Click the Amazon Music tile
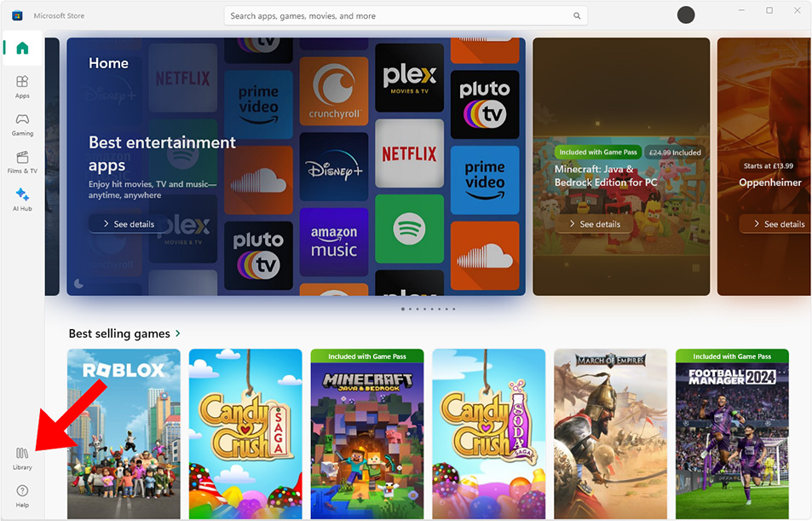 tap(334, 242)
